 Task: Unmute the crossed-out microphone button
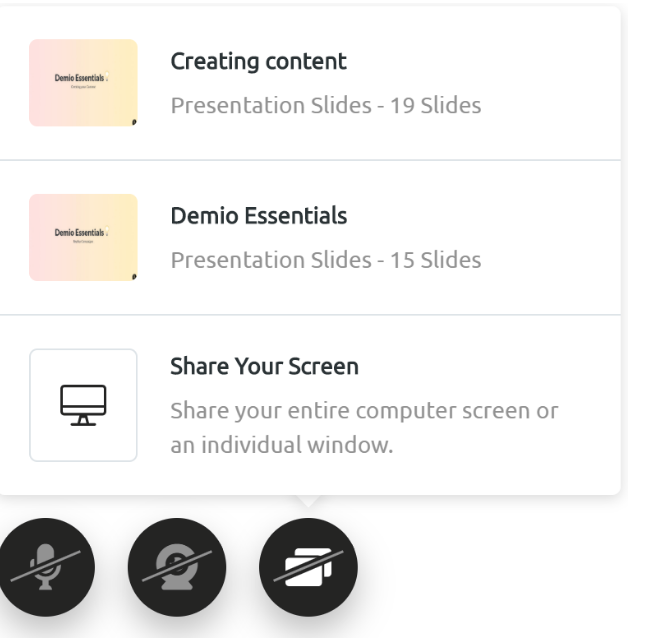tap(46, 567)
